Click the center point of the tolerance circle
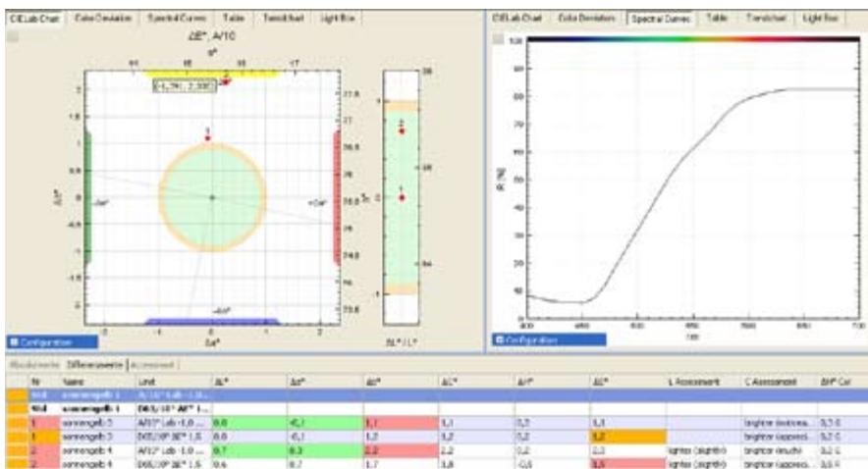Viewport: 868px width, 469px height. click(x=212, y=197)
